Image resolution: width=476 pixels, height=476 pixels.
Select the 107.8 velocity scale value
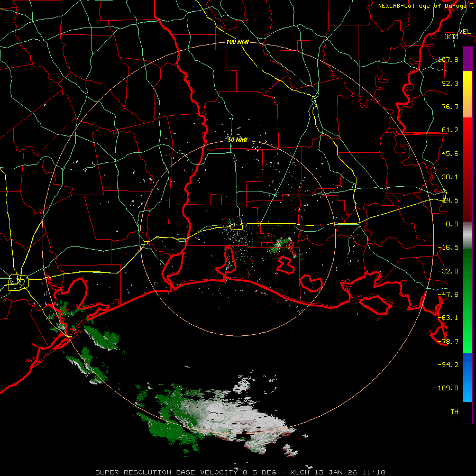(448, 59)
